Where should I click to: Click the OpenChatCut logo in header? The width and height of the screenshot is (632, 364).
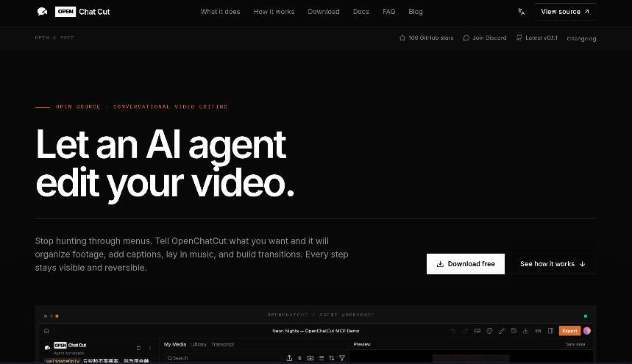click(42, 12)
